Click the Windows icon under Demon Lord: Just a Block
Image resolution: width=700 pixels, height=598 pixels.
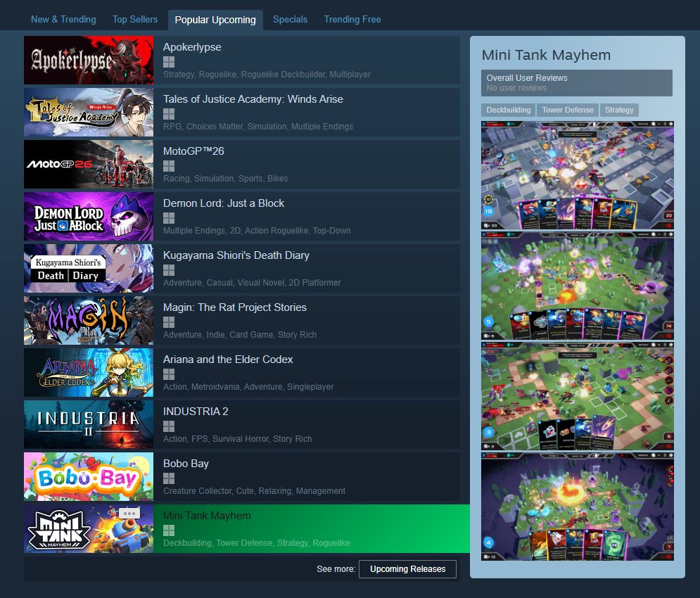[169, 218]
